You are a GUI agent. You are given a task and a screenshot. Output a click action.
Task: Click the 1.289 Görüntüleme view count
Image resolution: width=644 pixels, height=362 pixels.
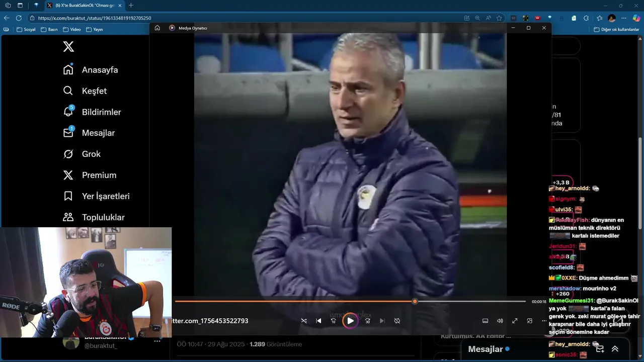point(276,344)
